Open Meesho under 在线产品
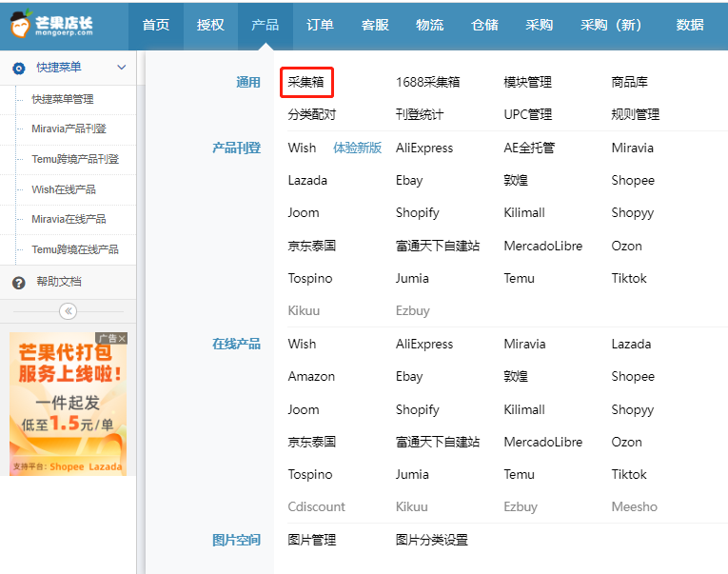728x574 pixels. pyautogui.click(x=634, y=506)
